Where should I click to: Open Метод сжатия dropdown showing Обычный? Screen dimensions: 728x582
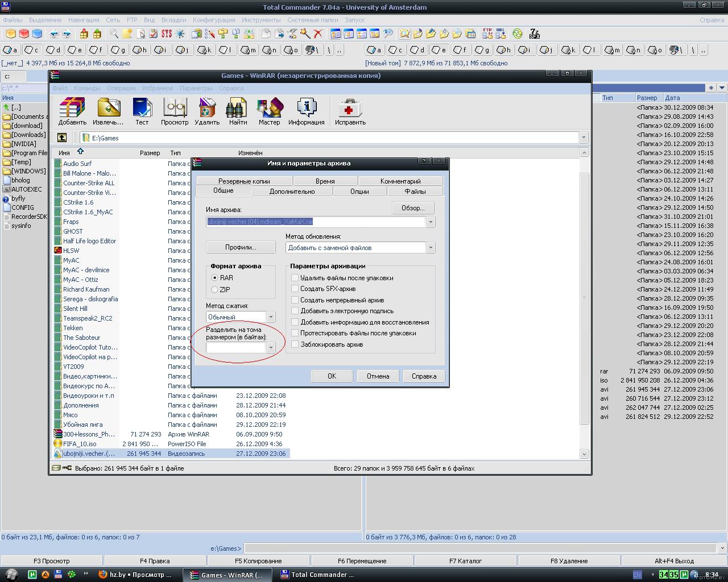pyautogui.click(x=271, y=317)
